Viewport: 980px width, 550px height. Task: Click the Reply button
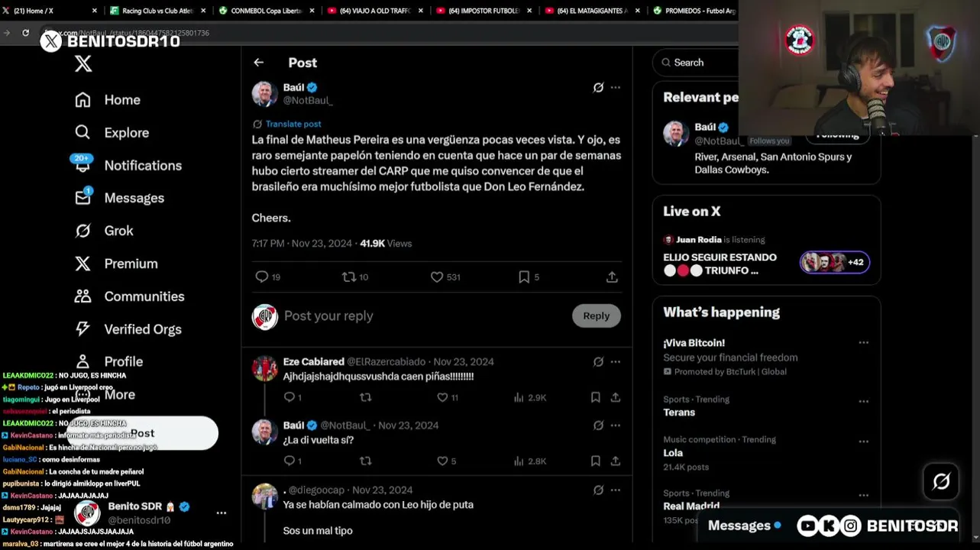(x=597, y=315)
